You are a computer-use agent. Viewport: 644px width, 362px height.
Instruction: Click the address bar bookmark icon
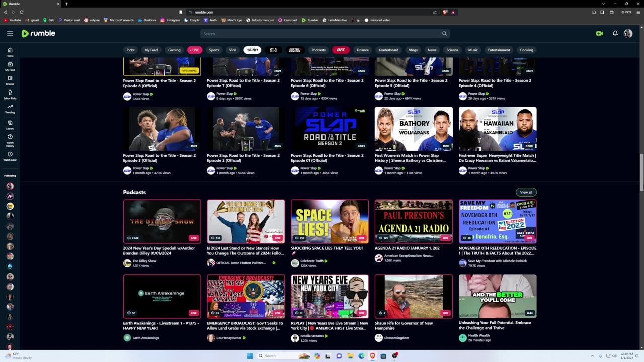(x=181, y=12)
